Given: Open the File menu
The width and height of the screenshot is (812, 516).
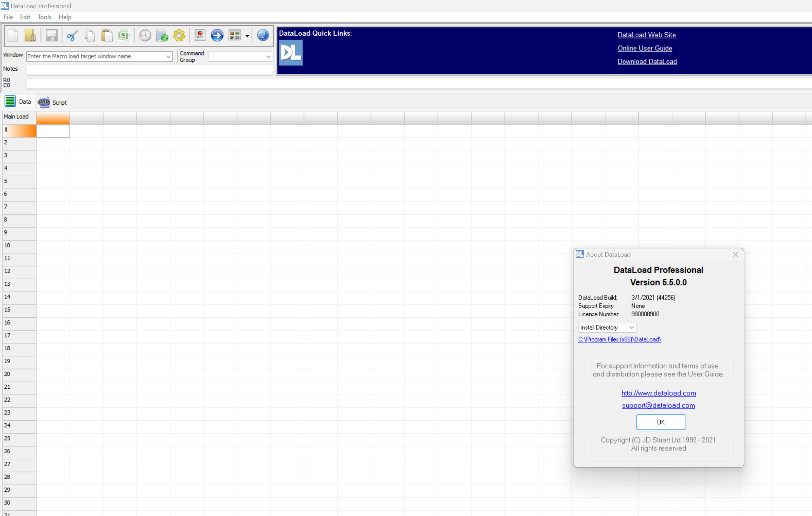Looking at the screenshot, I should pos(8,17).
